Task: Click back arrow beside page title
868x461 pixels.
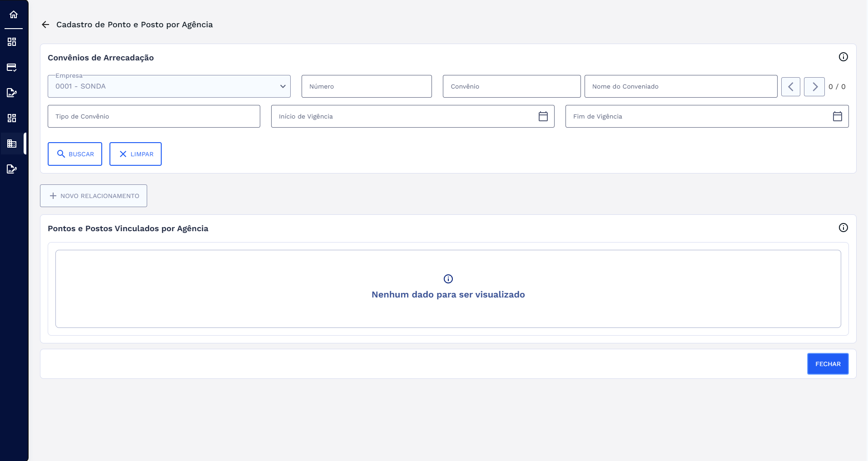Action: pos(45,25)
